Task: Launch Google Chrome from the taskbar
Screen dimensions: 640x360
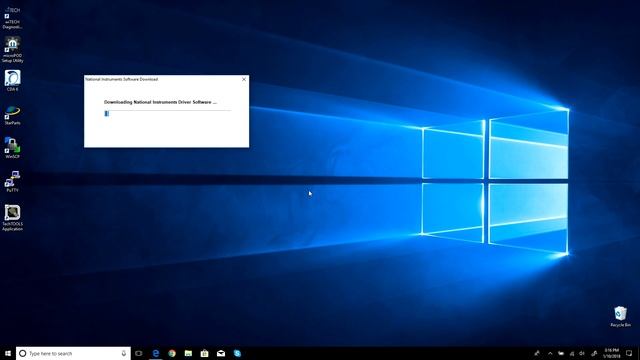Action: 172,353
